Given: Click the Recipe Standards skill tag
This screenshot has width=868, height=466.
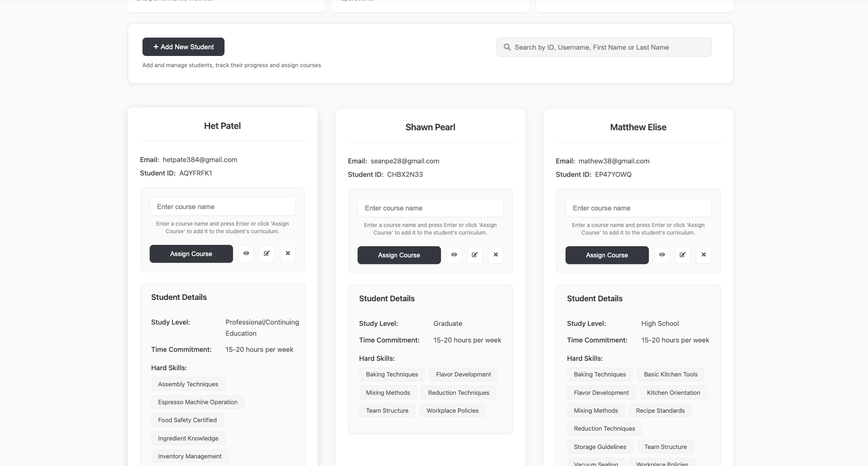Looking at the screenshot, I should [x=661, y=410].
